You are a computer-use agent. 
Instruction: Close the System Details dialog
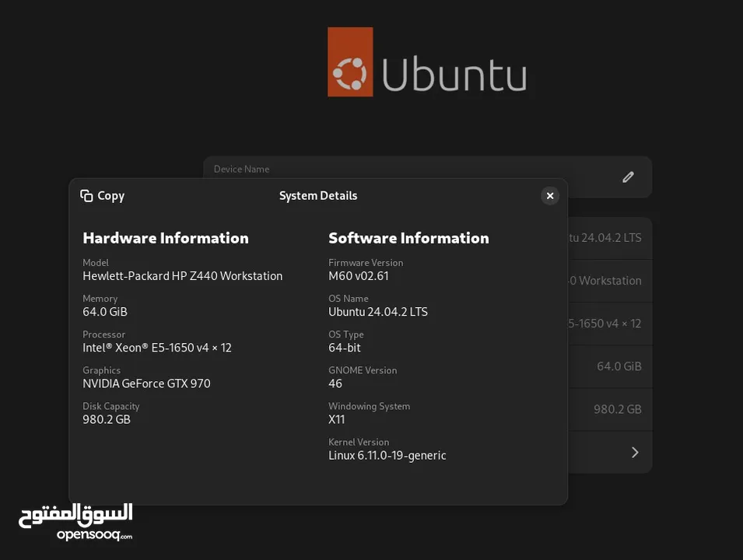click(x=550, y=196)
